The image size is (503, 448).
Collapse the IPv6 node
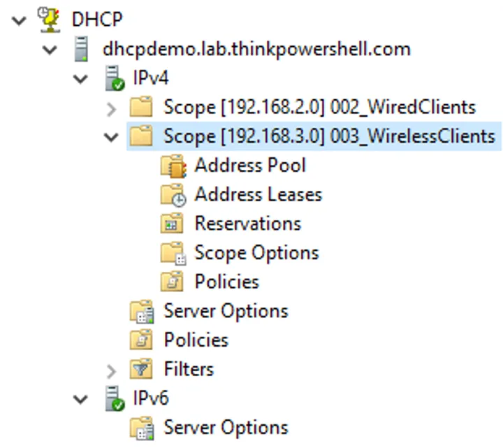pyautogui.click(x=82, y=398)
